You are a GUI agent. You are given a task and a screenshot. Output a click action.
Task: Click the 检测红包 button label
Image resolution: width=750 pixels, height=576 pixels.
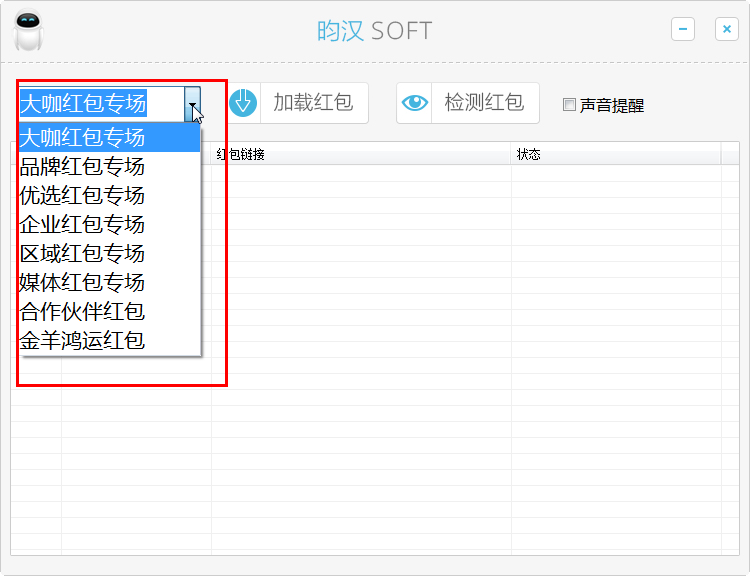coord(484,103)
